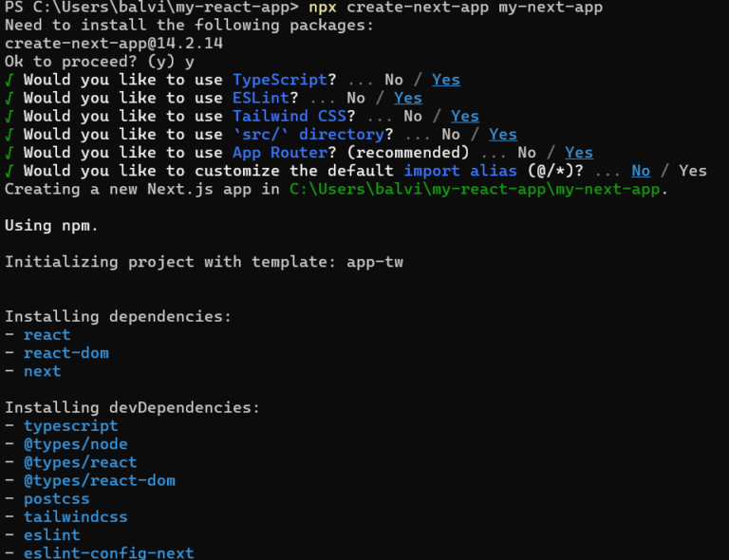This screenshot has width=729, height=560.
Task: Click the green checkmark beside the TypeScript prompt
Action: [9, 80]
